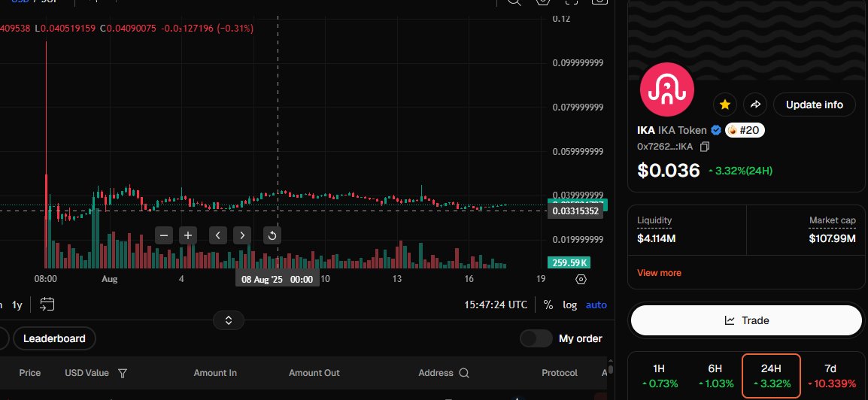Click the 08:00 label on the time axis
Image resolution: width=868 pixels, height=400 pixels.
pyautogui.click(x=45, y=280)
